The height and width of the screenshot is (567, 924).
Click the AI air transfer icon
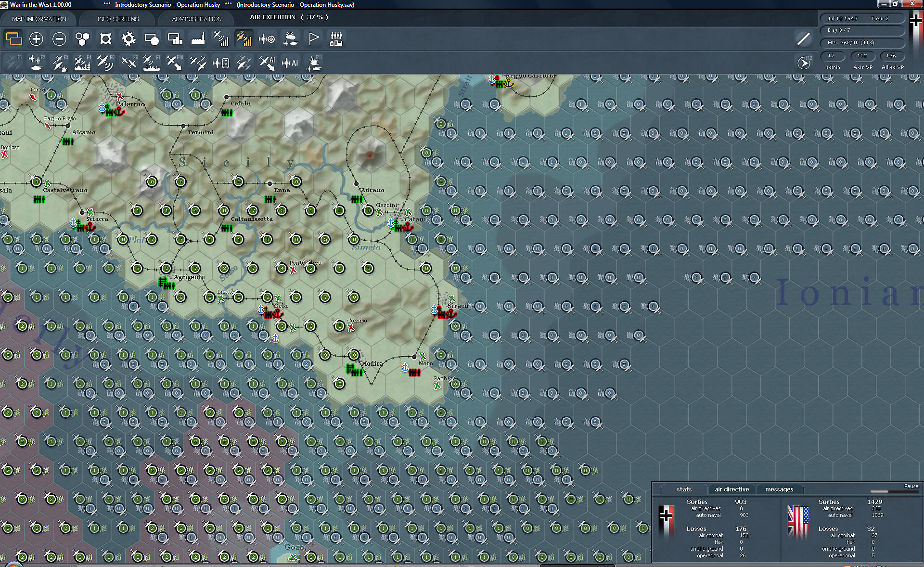(267, 63)
